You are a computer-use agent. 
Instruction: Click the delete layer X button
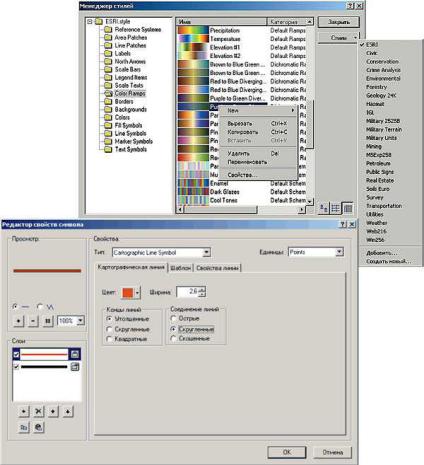(x=38, y=411)
